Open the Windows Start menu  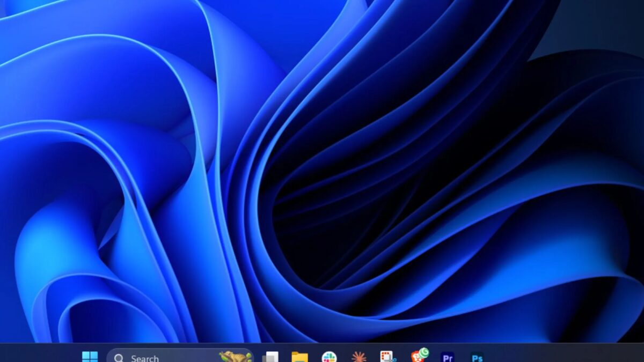[90, 357]
